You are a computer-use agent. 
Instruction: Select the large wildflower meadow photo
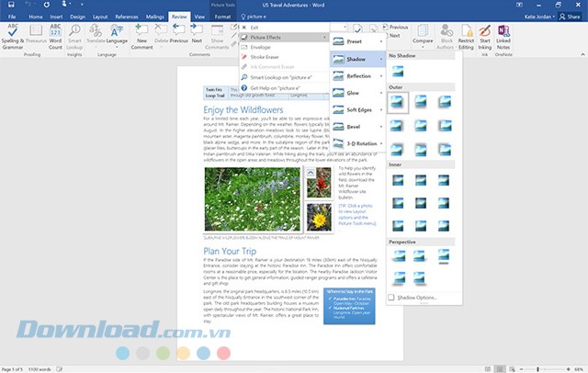pos(253,199)
